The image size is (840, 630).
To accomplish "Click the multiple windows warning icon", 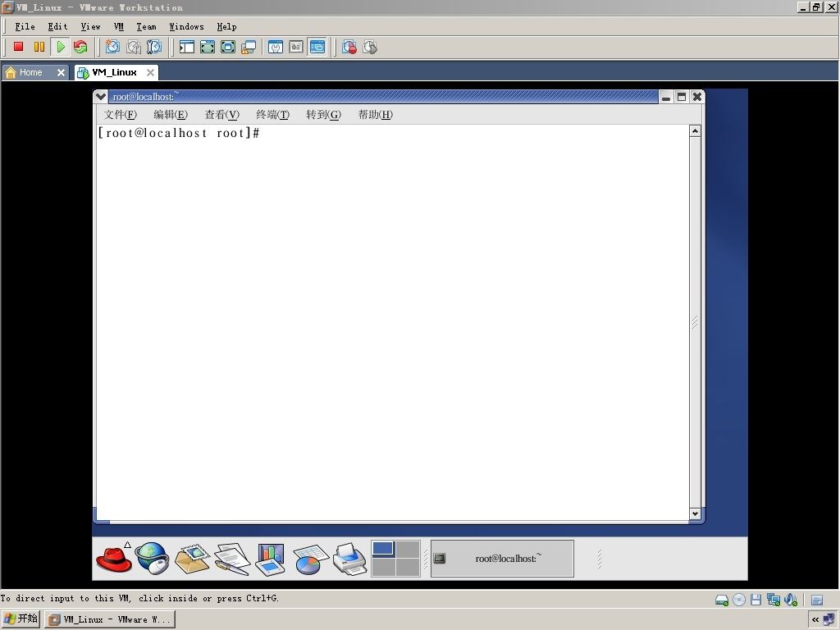I will pyautogui.click(x=249, y=47).
